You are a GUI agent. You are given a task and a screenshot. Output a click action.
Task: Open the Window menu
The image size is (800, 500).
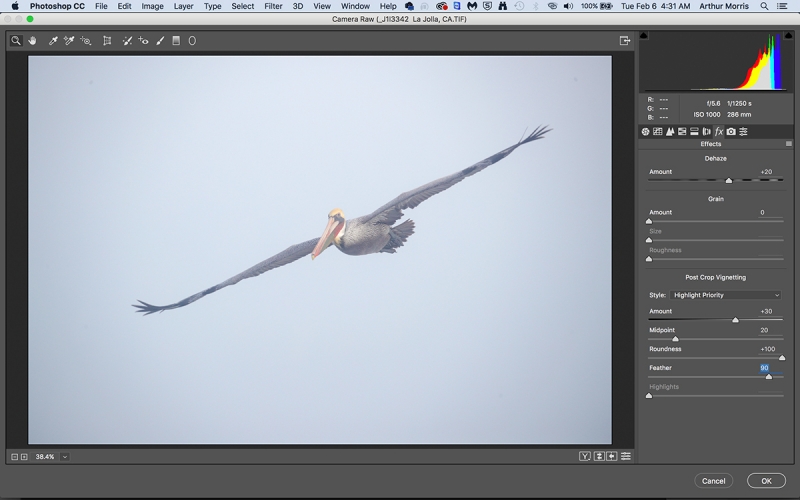tap(355, 6)
